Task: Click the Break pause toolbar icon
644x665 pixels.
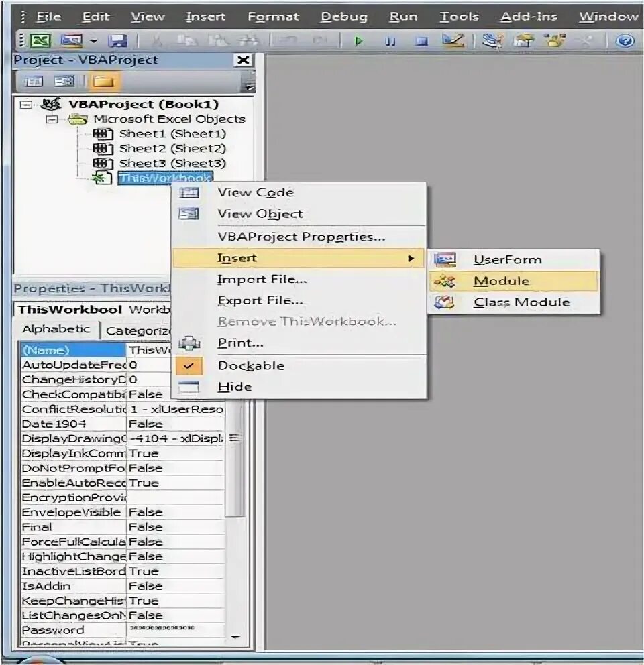Action: 390,41
